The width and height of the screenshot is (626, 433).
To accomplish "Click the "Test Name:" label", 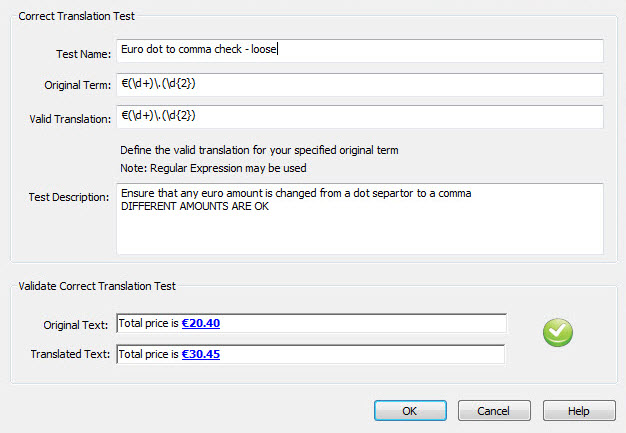I will pos(84,52).
